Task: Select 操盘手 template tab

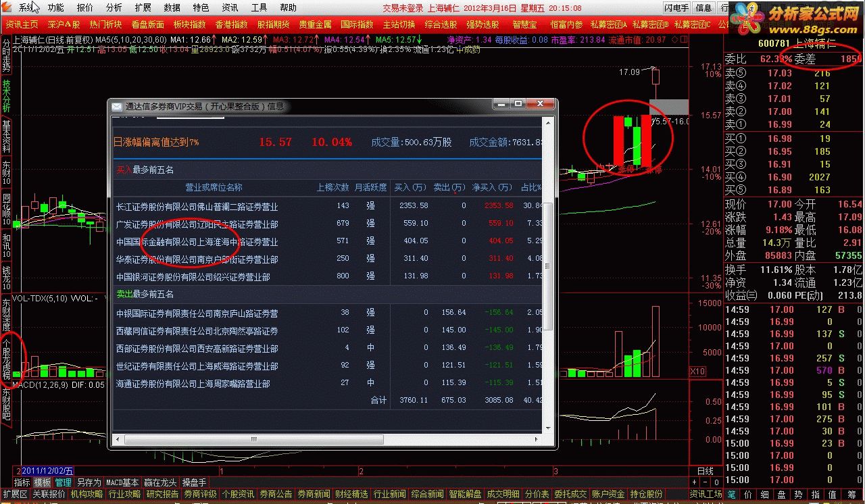Action: click(x=195, y=482)
